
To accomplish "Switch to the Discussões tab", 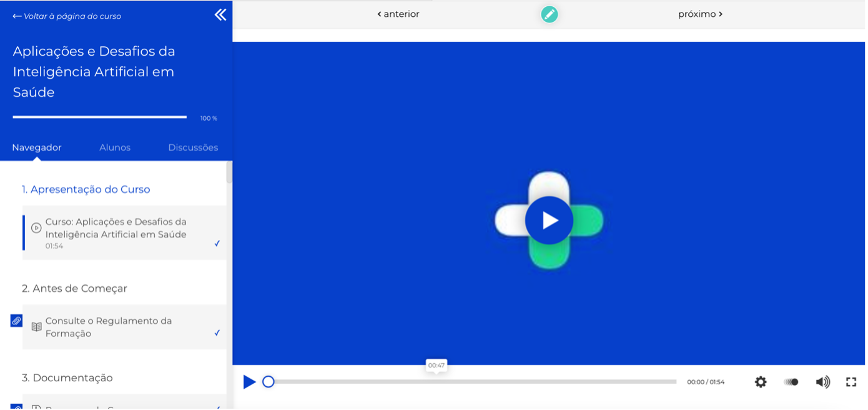I will (x=193, y=147).
